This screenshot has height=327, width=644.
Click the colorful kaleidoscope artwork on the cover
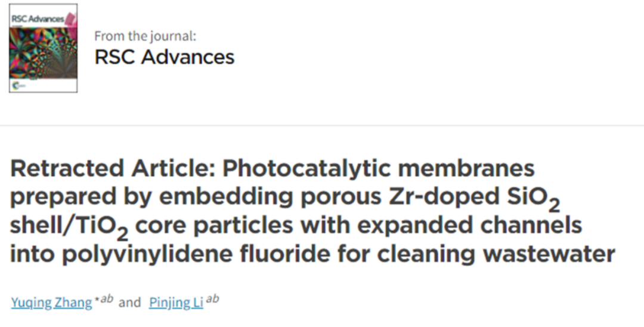(x=43, y=51)
